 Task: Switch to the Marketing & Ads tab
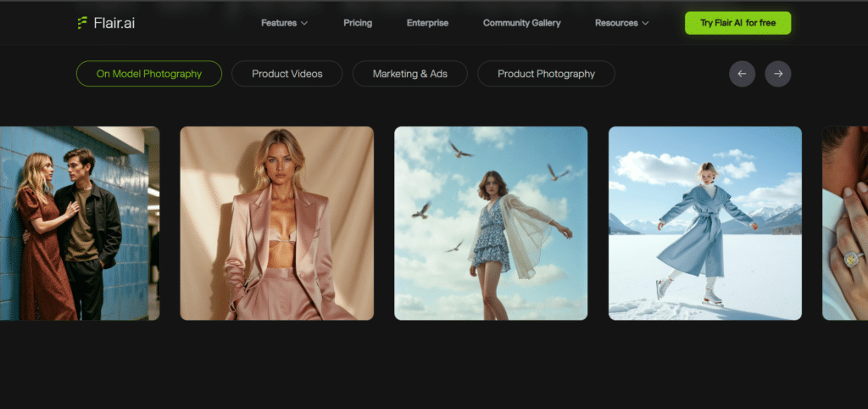click(x=409, y=74)
